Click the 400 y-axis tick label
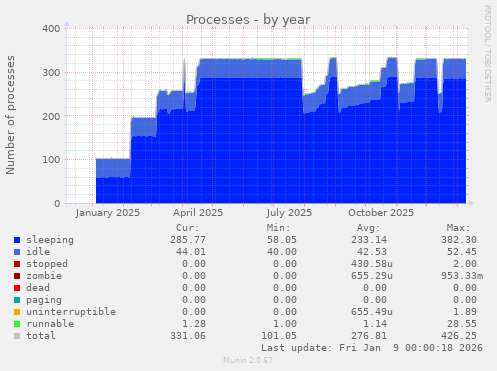 pyautogui.click(x=51, y=29)
